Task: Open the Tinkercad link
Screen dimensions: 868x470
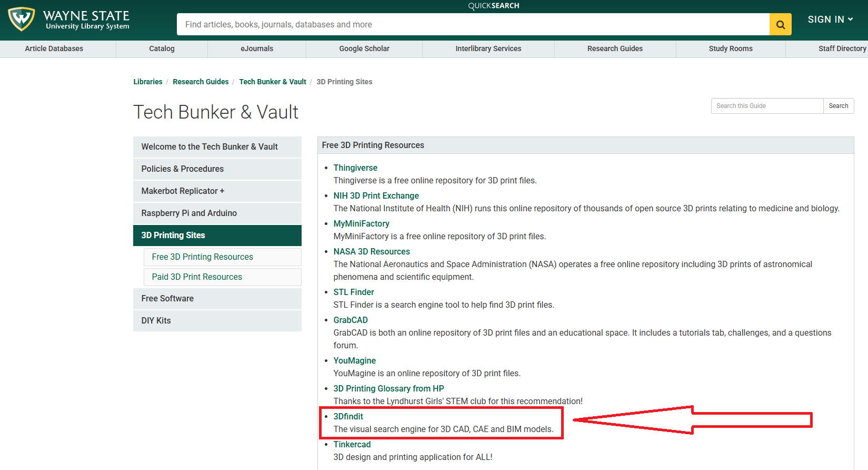Action: pyautogui.click(x=352, y=444)
